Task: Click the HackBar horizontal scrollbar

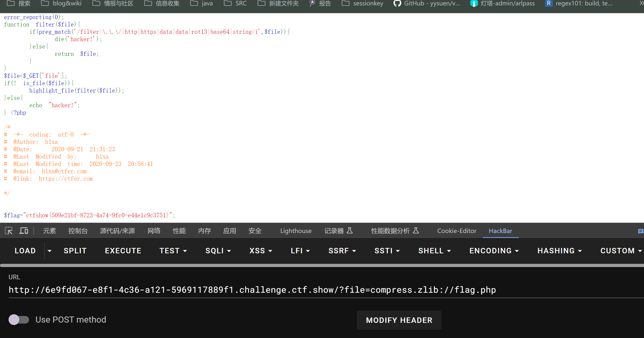Action: pyautogui.click(x=322, y=265)
